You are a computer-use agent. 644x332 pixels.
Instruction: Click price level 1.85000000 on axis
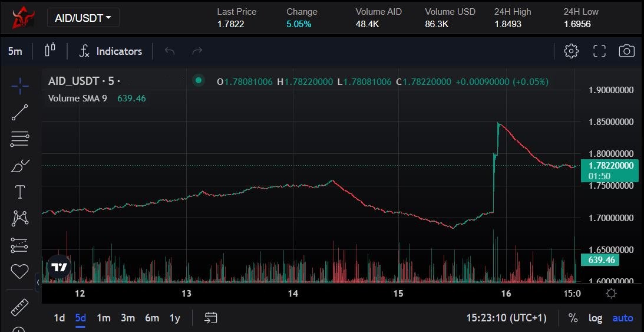point(611,122)
